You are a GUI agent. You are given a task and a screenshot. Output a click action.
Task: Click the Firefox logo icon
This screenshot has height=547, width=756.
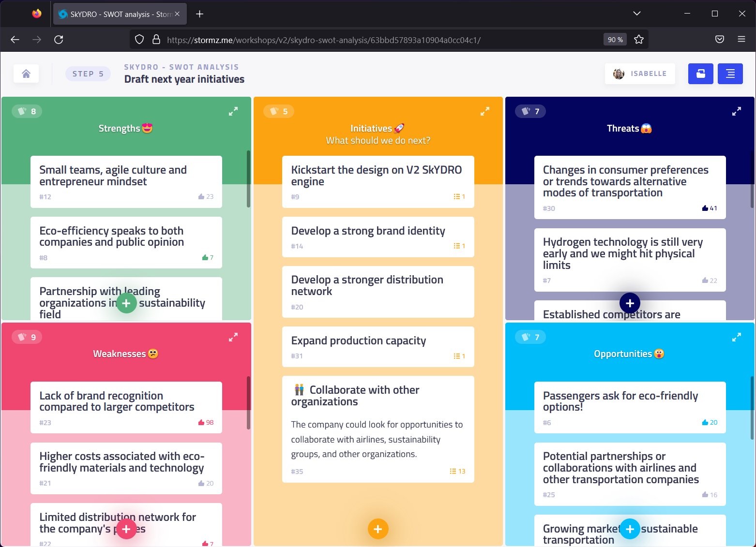(x=37, y=14)
